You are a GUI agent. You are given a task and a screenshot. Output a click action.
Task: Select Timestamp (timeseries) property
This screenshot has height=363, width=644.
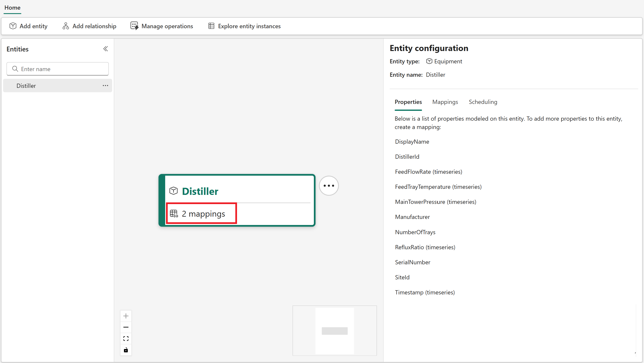[425, 292]
